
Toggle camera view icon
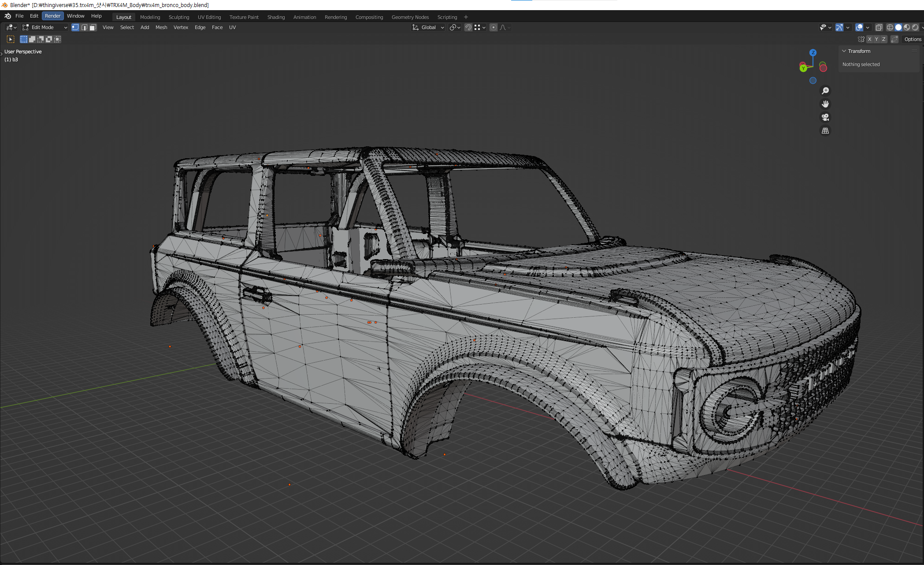tap(825, 117)
